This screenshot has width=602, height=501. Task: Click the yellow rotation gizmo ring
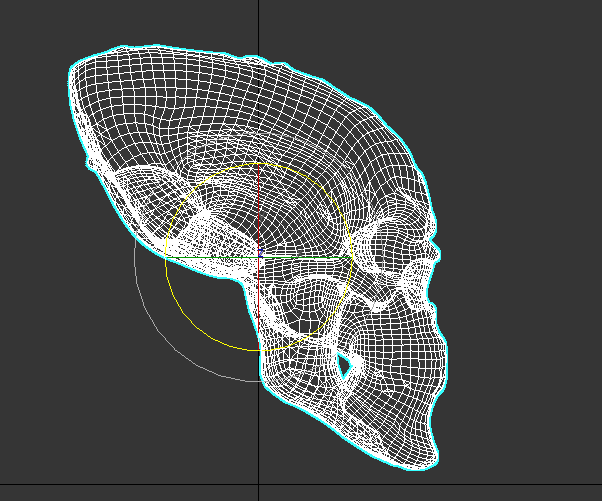194,321
